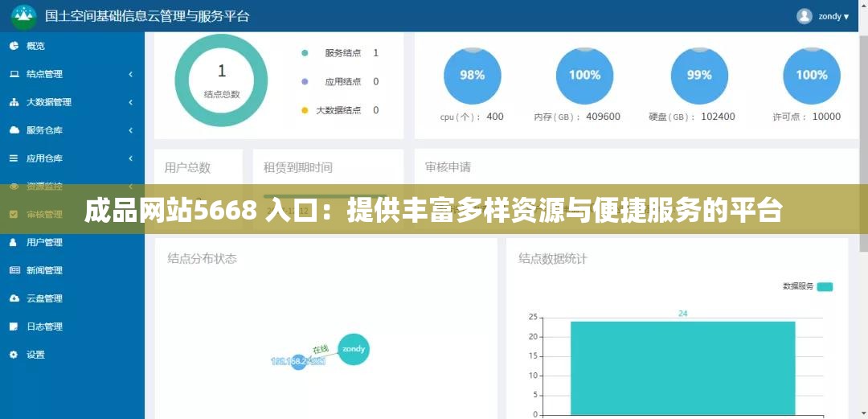Click the 在线 link label

click(x=321, y=350)
